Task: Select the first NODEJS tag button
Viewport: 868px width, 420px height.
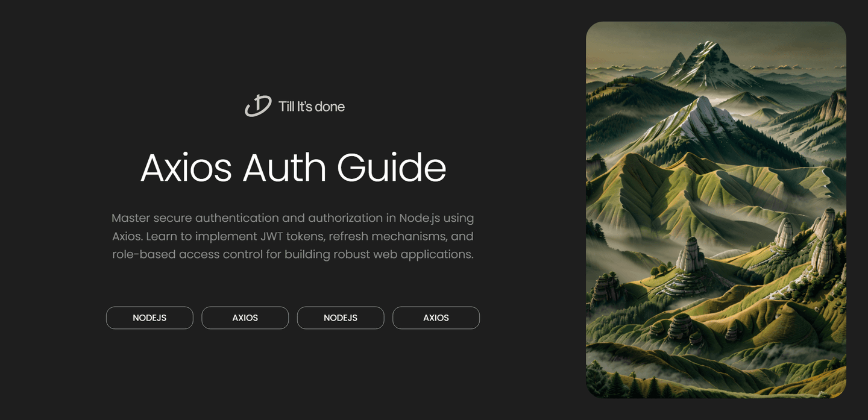Action: [149, 318]
